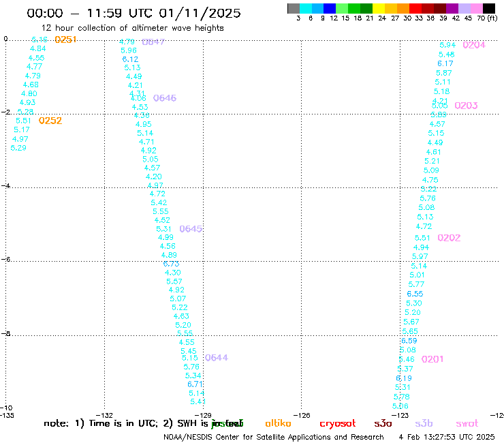Click the purple 42 ft color swatch

pyautogui.click(x=452, y=8)
